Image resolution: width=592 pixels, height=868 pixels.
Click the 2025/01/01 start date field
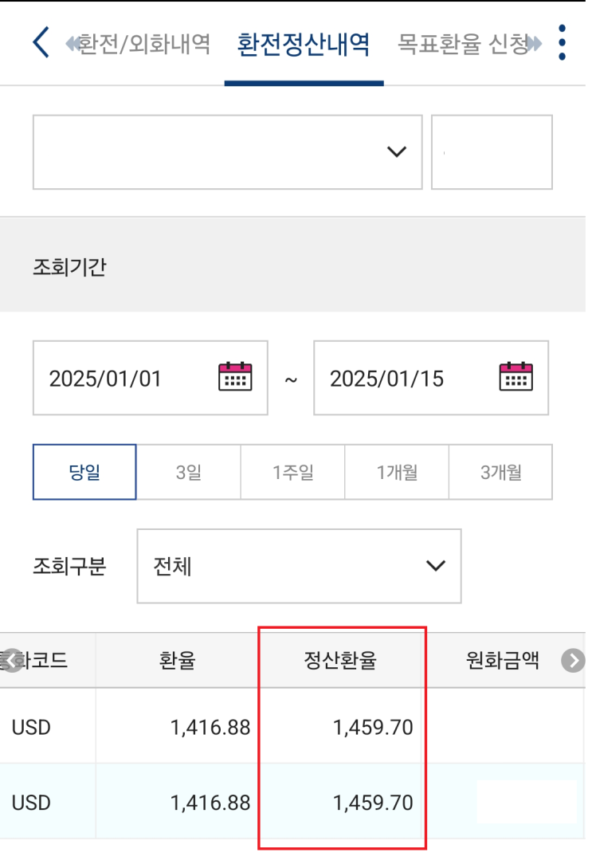click(x=120, y=378)
